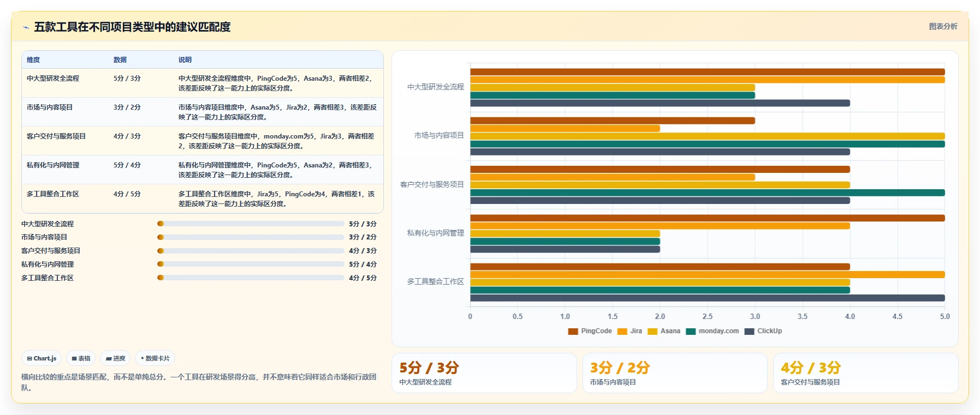The width and height of the screenshot is (980, 415).
Task: Open the 3分 / 2分 市场与内容项目 data card
Action: (x=675, y=373)
